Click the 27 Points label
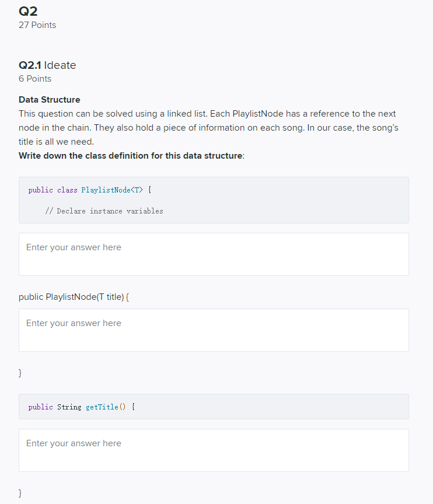433x504 pixels. point(37,25)
